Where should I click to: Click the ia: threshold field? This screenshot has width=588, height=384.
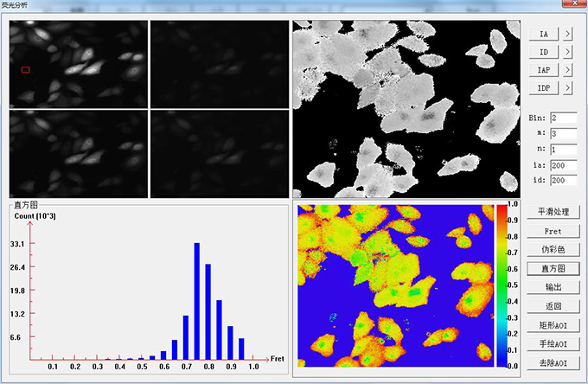pyautogui.click(x=561, y=164)
